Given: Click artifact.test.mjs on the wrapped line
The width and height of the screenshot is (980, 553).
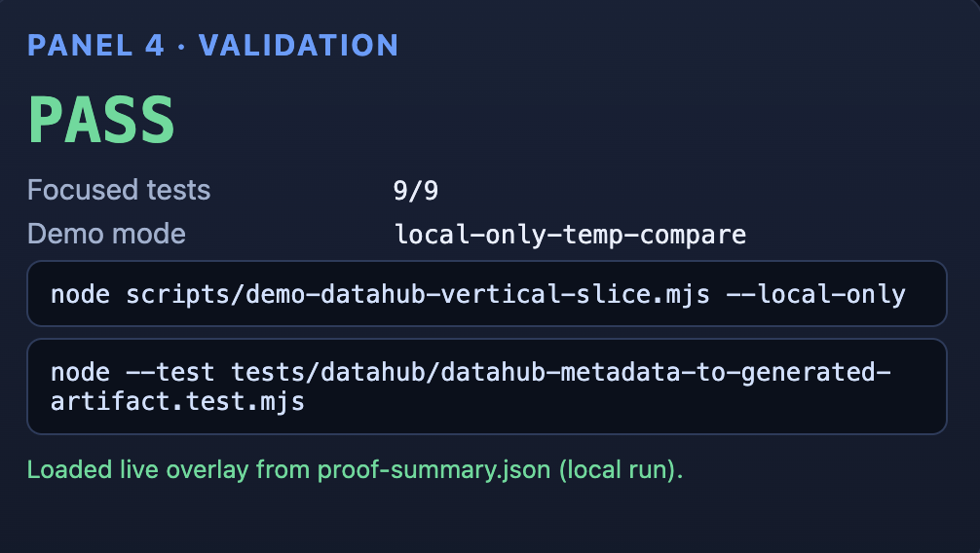Looking at the screenshot, I should (177, 402).
